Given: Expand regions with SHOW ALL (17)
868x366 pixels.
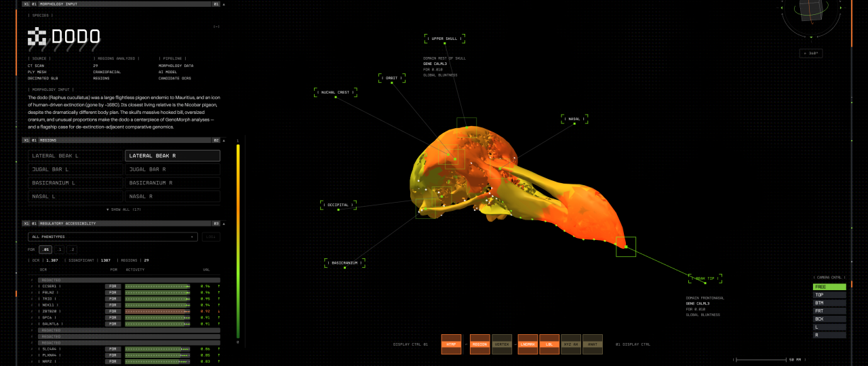Looking at the screenshot, I should click(124, 209).
